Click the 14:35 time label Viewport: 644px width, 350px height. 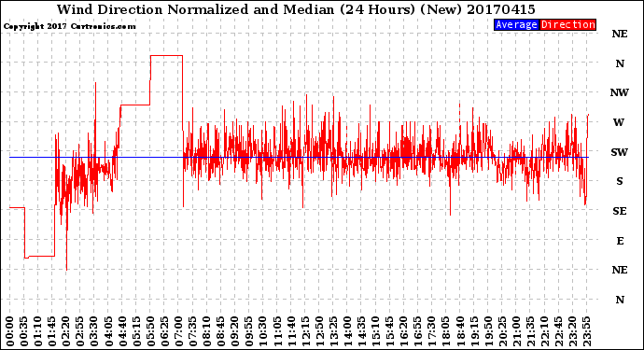tap(362, 331)
